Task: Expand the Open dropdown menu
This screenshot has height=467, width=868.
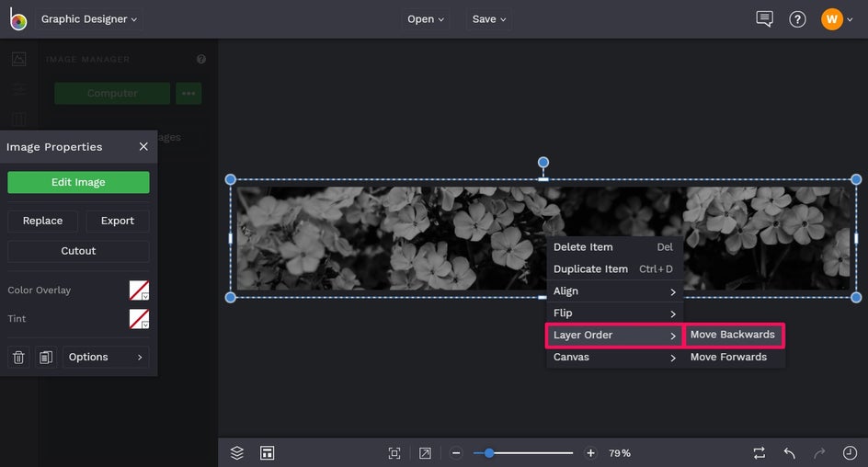Action: (425, 19)
